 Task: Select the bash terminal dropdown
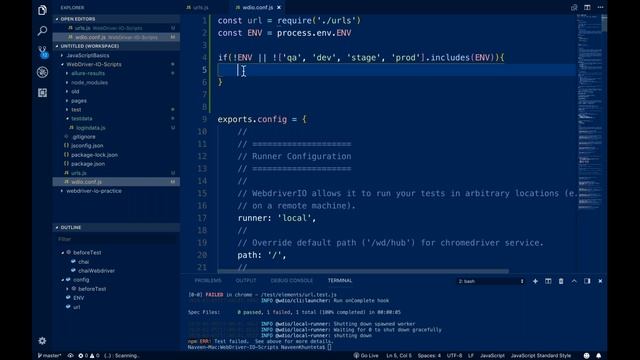click(x=491, y=281)
